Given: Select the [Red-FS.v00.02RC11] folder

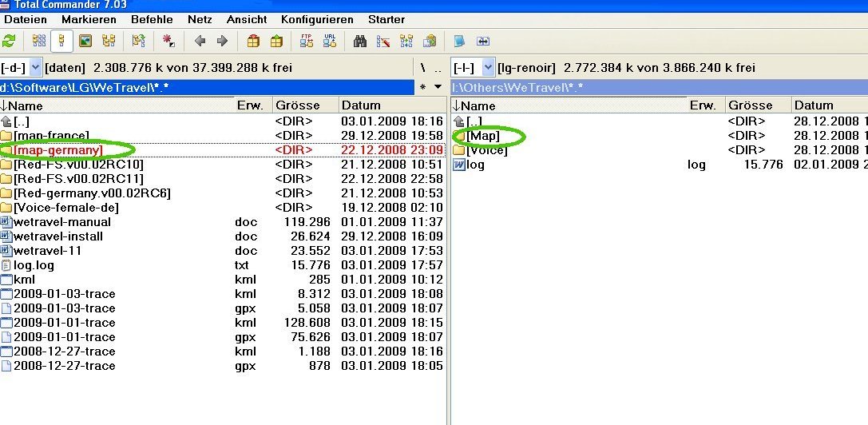Looking at the screenshot, I should 223,179.
